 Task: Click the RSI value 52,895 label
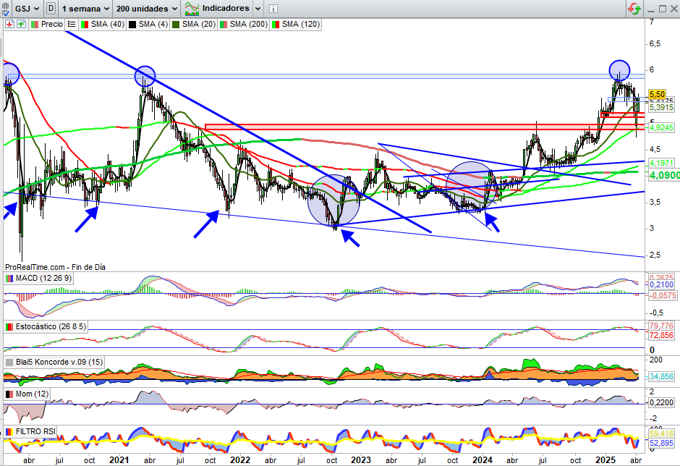coord(661,442)
